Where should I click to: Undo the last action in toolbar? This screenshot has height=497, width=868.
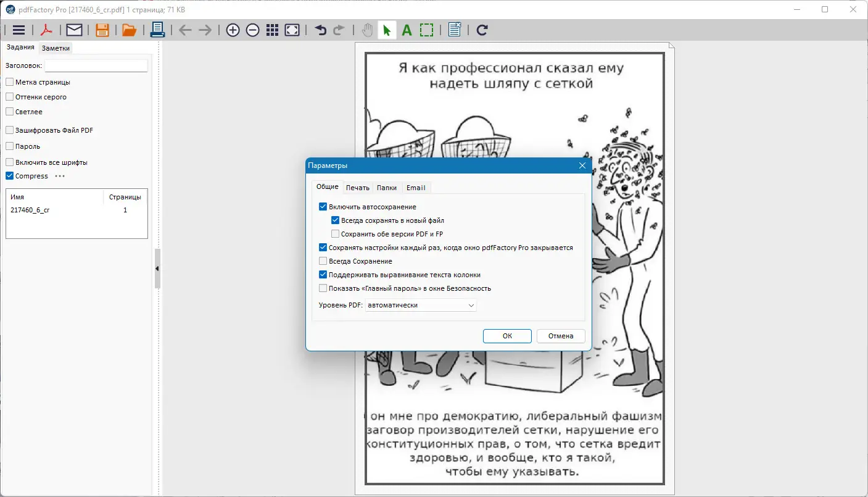pos(320,30)
